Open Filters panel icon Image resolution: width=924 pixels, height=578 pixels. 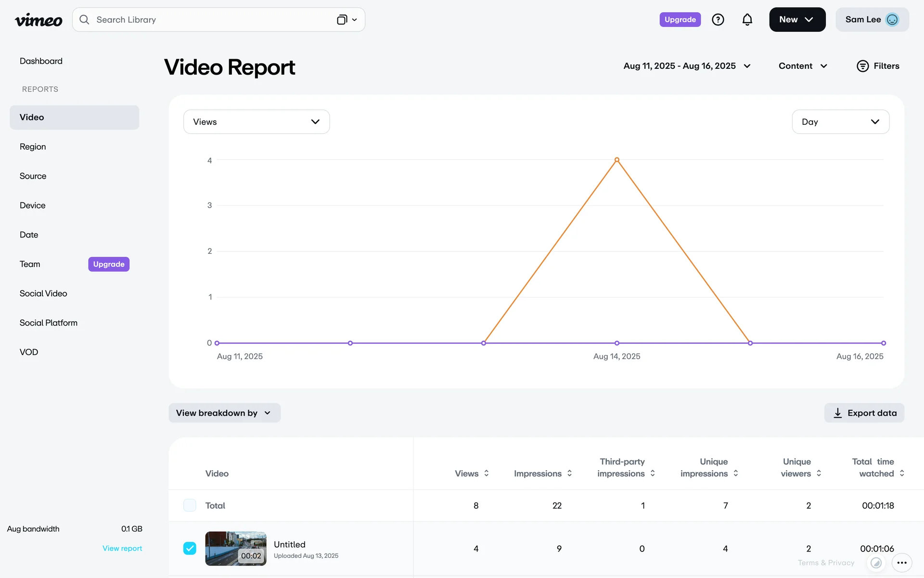(x=862, y=66)
